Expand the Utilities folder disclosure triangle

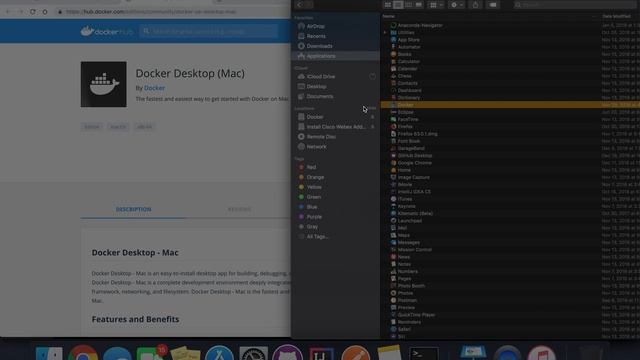click(384, 33)
